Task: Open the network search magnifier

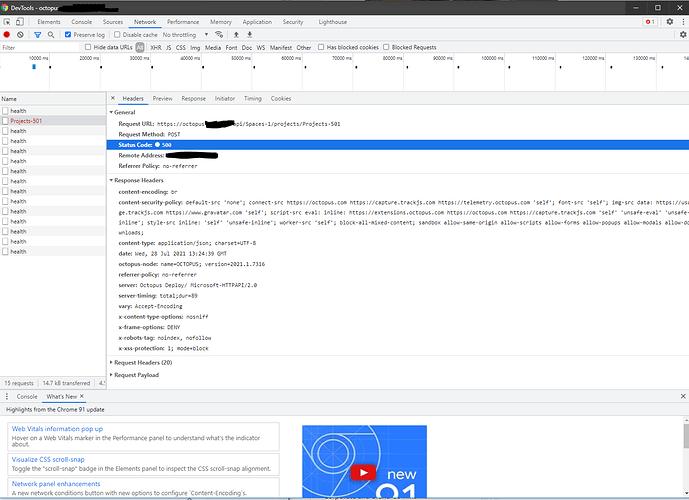Action: (51, 34)
